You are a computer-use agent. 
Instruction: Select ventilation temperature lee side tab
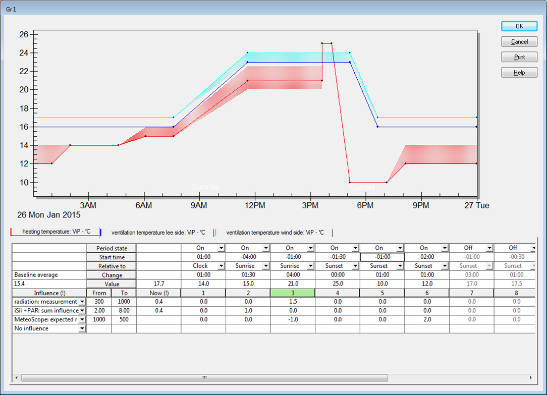click(158, 232)
